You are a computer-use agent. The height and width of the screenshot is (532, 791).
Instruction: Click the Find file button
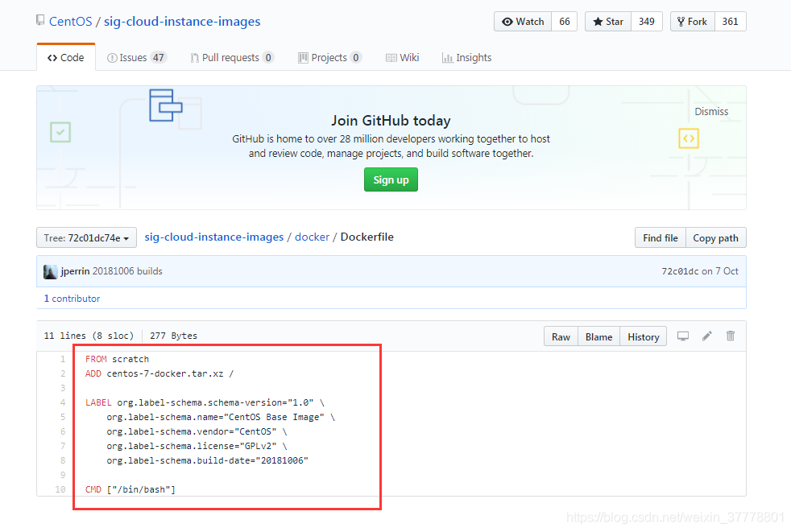pyautogui.click(x=661, y=237)
